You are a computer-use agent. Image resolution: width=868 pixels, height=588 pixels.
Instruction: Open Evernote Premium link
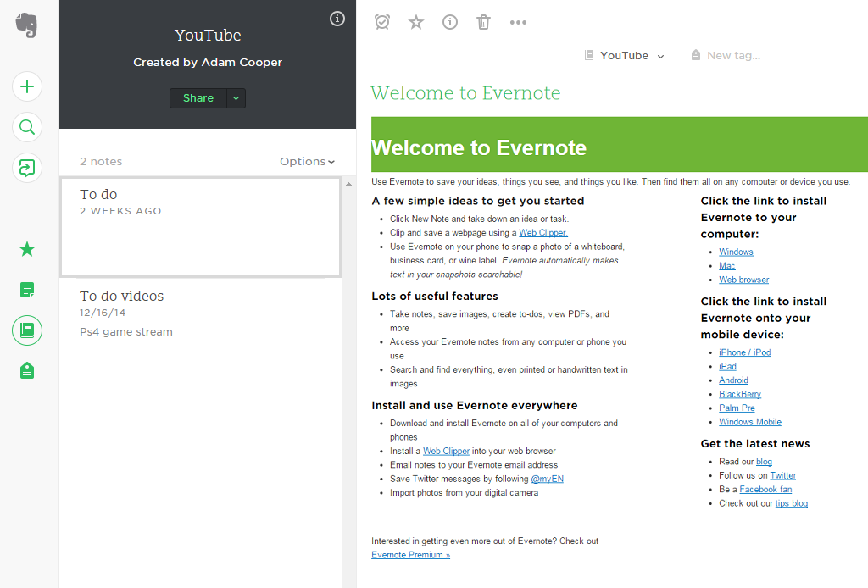click(x=411, y=555)
